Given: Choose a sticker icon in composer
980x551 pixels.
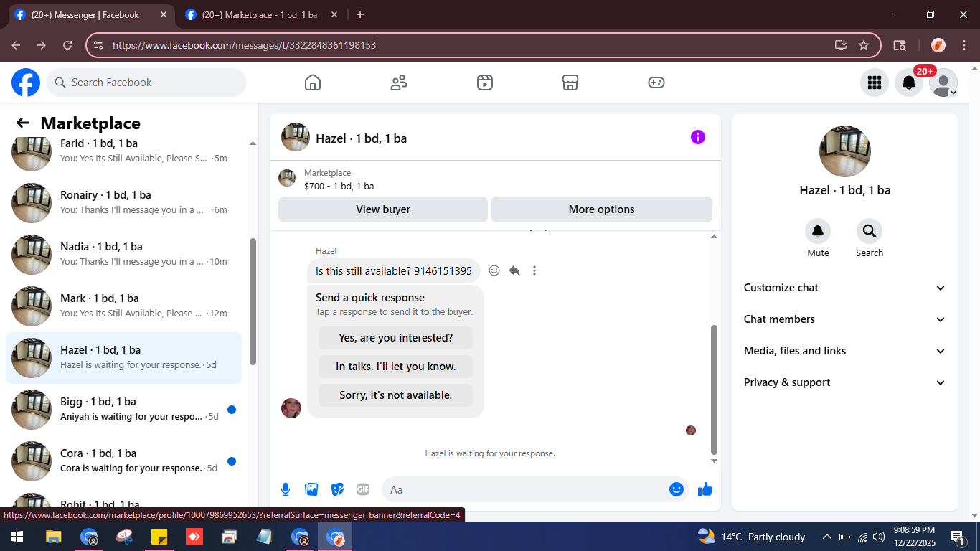Looking at the screenshot, I should [337, 489].
